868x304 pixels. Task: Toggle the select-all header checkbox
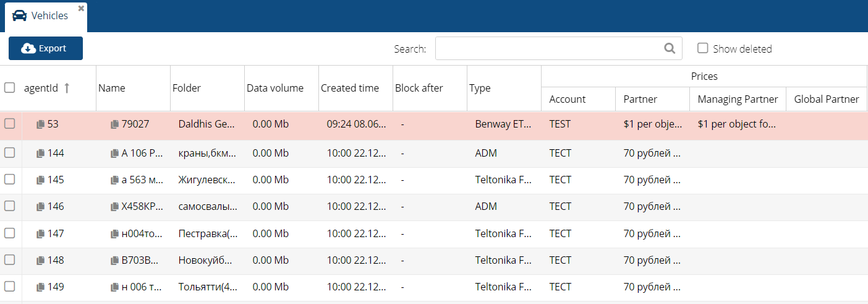coord(9,88)
